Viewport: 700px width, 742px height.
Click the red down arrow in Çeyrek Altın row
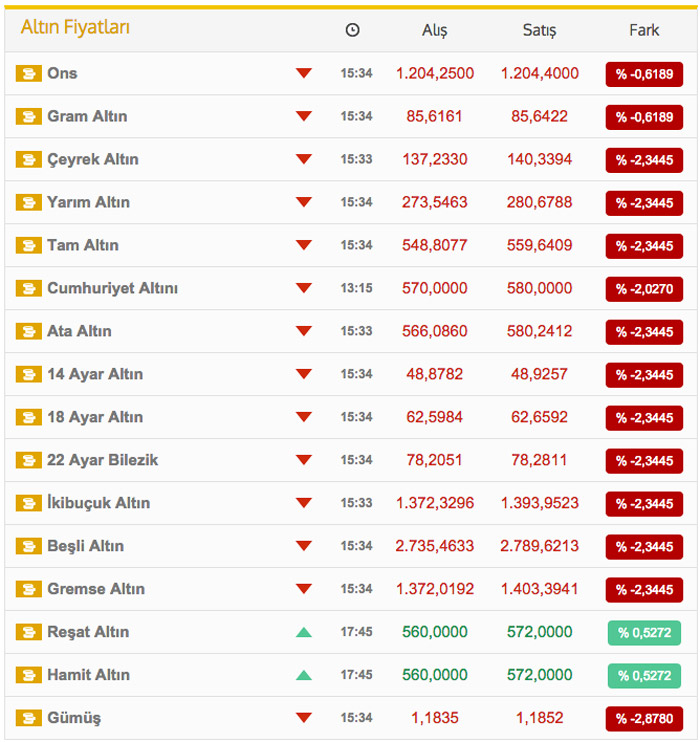pos(304,159)
